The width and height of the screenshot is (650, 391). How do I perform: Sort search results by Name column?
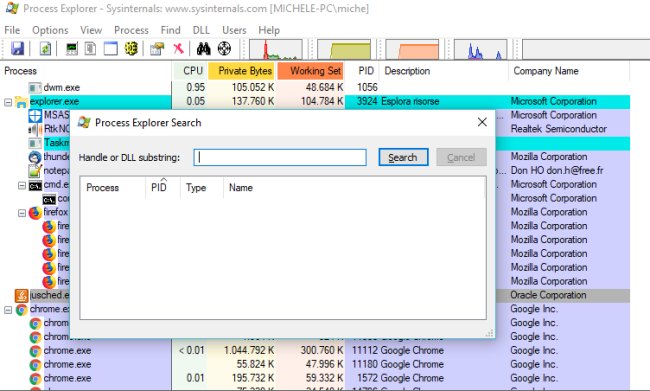click(x=354, y=188)
